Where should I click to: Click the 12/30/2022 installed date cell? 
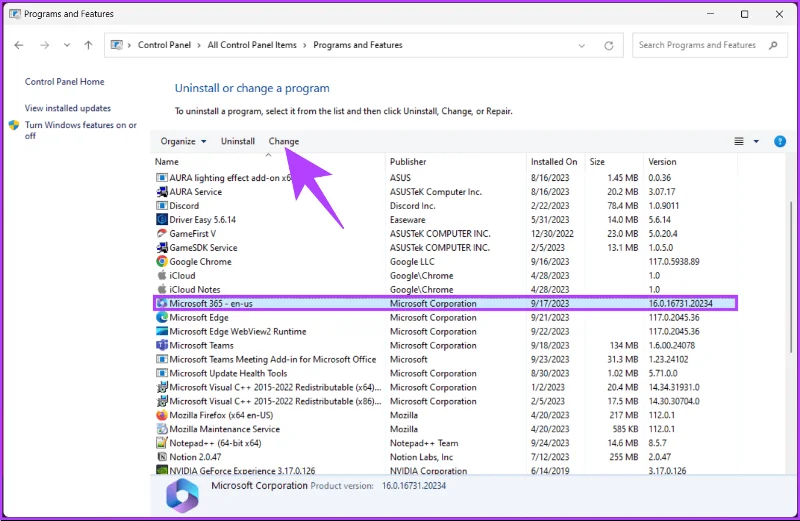tap(552, 234)
